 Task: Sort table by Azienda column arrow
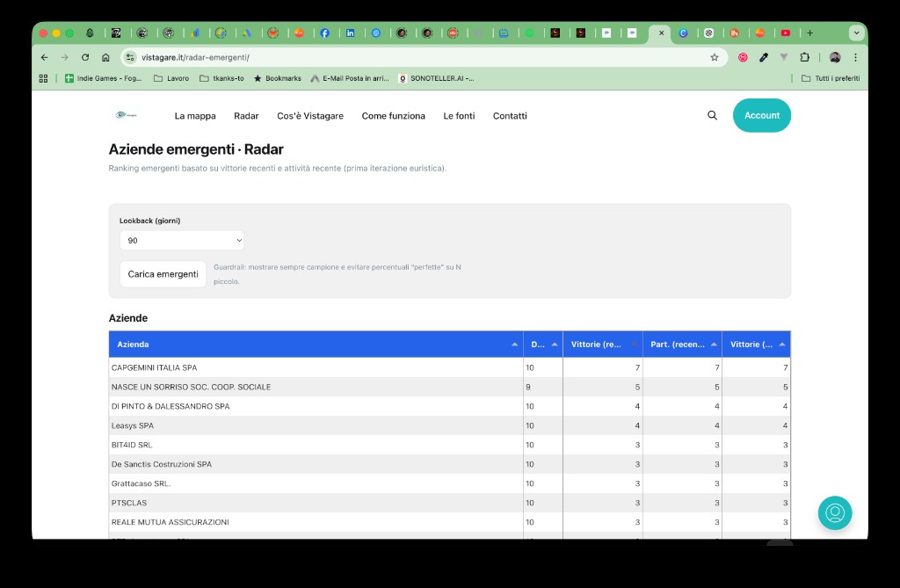[514, 345]
